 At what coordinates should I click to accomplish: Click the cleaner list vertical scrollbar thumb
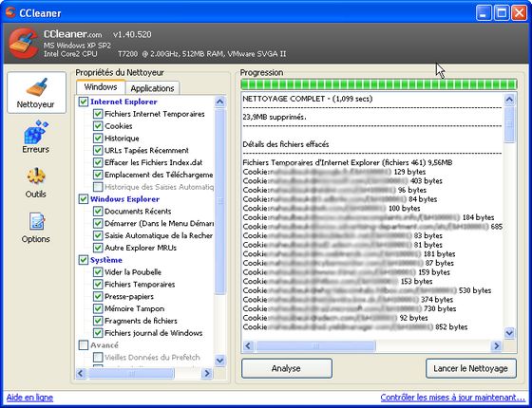pyautogui.click(x=219, y=201)
